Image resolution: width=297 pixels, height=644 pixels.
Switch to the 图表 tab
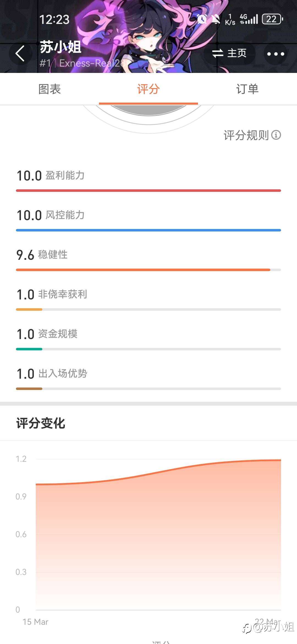tap(50, 89)
